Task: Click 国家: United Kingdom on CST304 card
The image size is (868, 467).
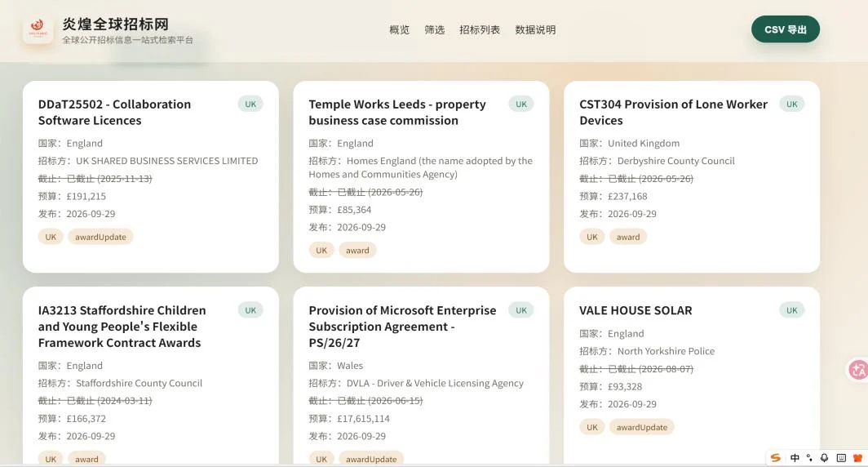Action: tap(630, 143)
